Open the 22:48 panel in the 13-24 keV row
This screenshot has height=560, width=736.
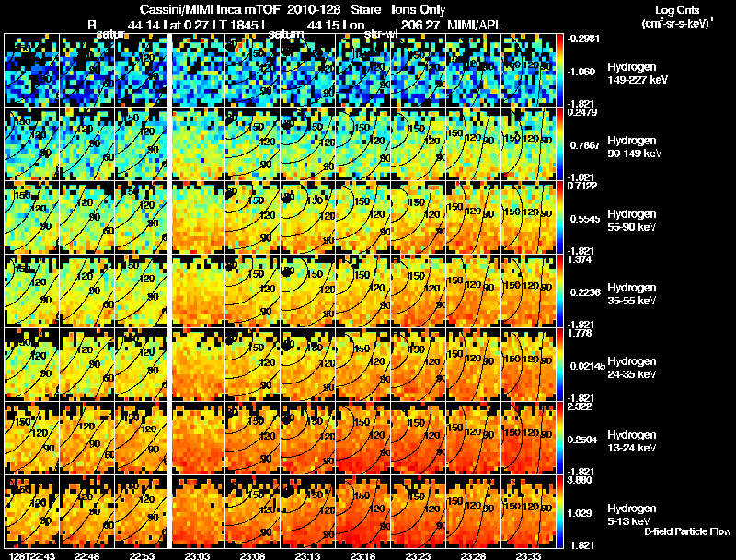[87, 439]
